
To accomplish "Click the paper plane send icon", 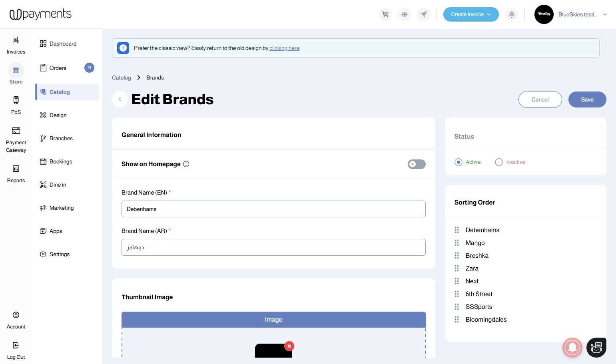I will coord(424,14).
